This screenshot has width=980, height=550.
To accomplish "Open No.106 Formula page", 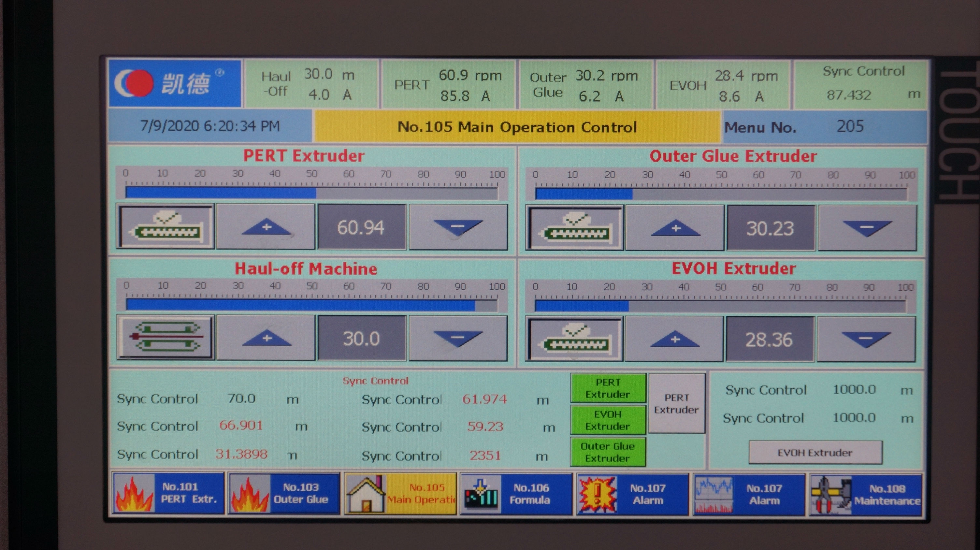I will (517, 494).
